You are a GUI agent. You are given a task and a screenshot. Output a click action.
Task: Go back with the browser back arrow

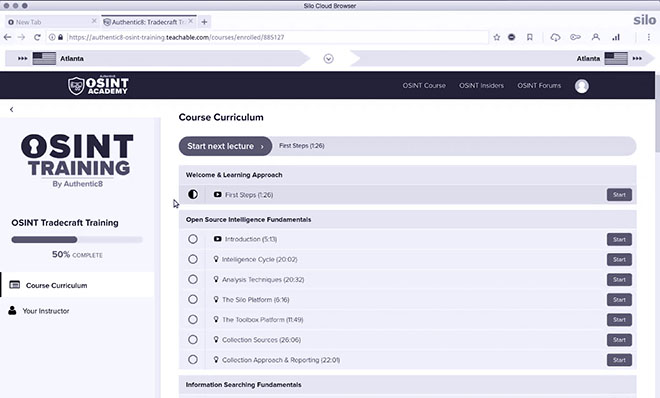click(8, 37)
